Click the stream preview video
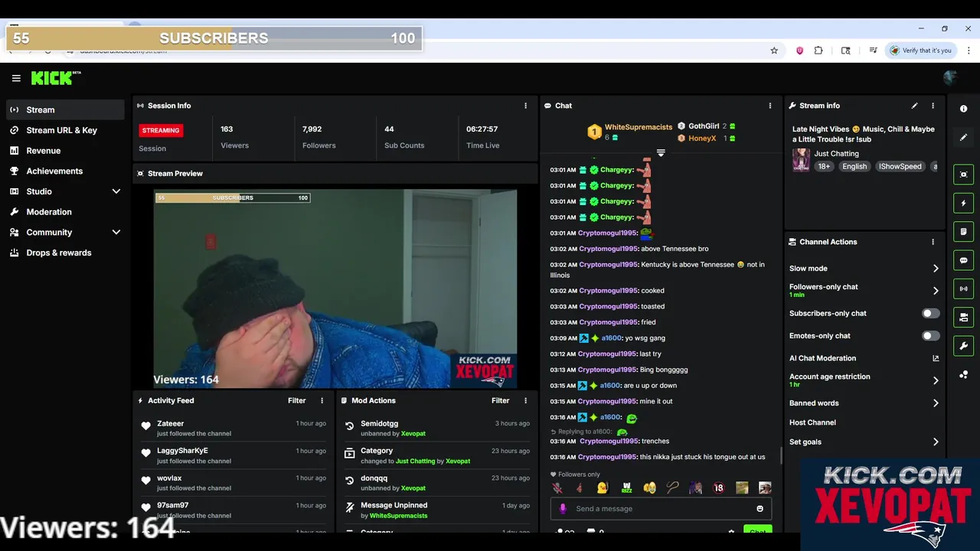 tap(335, 289)
